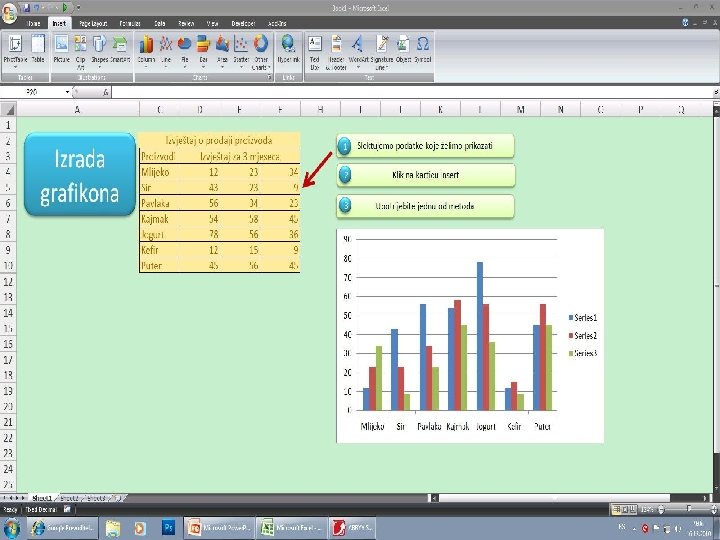Insert a Scatter chart
Screen dimensions: 720x540
[x=241, y=51]
